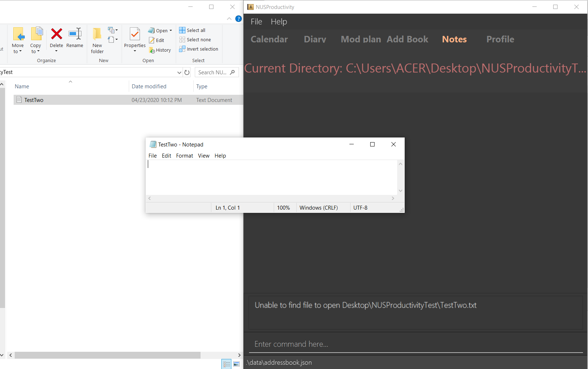
Task: Click Select none in ribbon
Action: (195, 39)
